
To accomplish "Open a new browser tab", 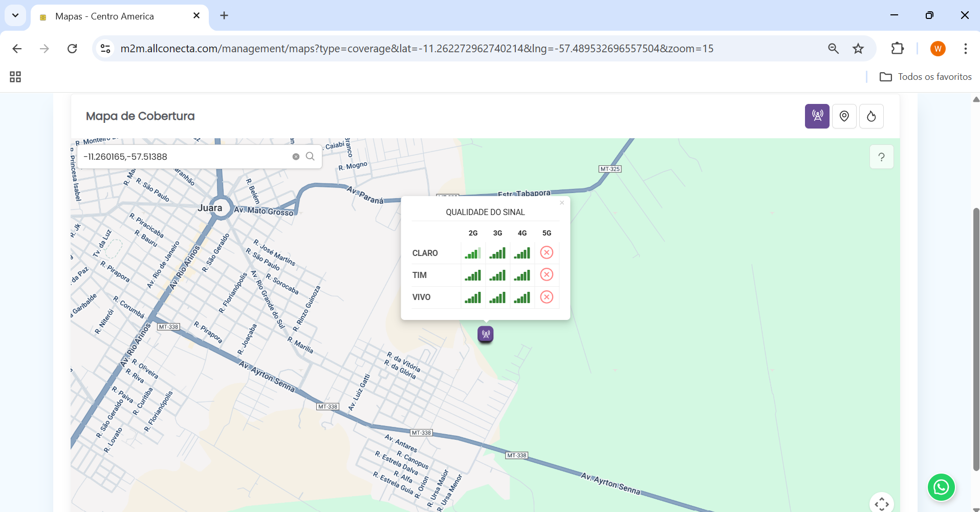I will [224, 15].
